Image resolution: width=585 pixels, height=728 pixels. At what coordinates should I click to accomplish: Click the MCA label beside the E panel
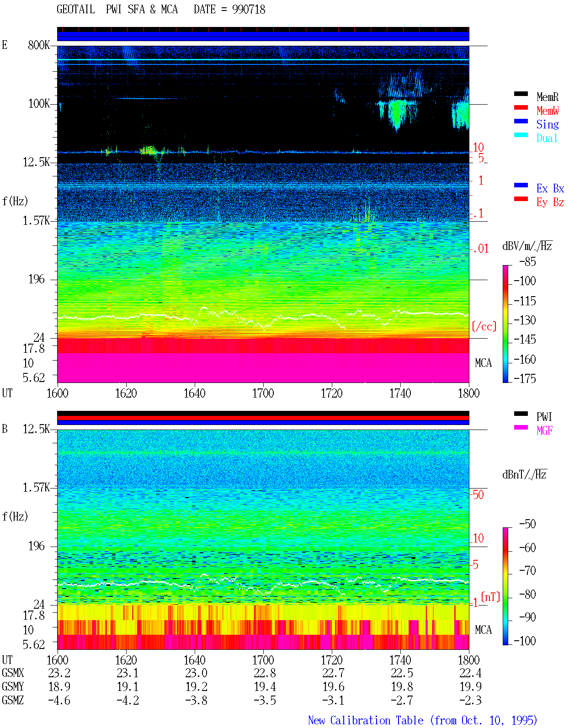point(483,363)
